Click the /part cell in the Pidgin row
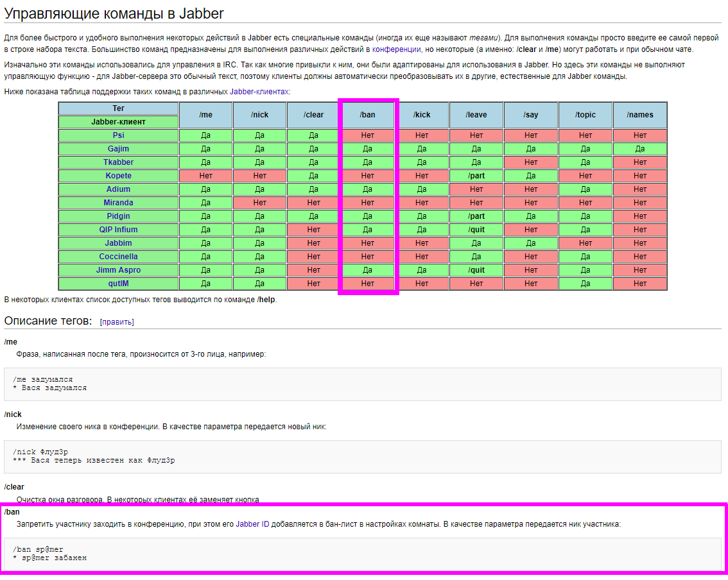Image resolution: width=728 pixels, height=580 pixels. pos(476,216)
